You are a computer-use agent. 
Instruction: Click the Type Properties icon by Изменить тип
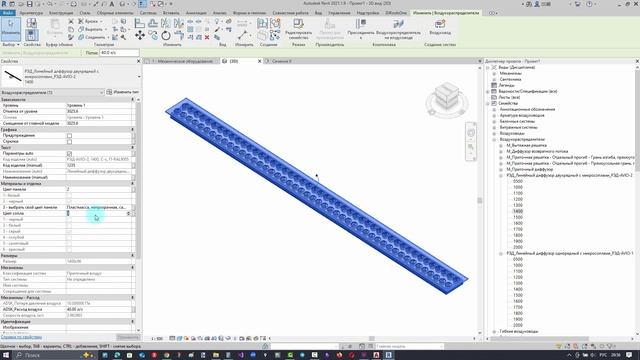109,92
